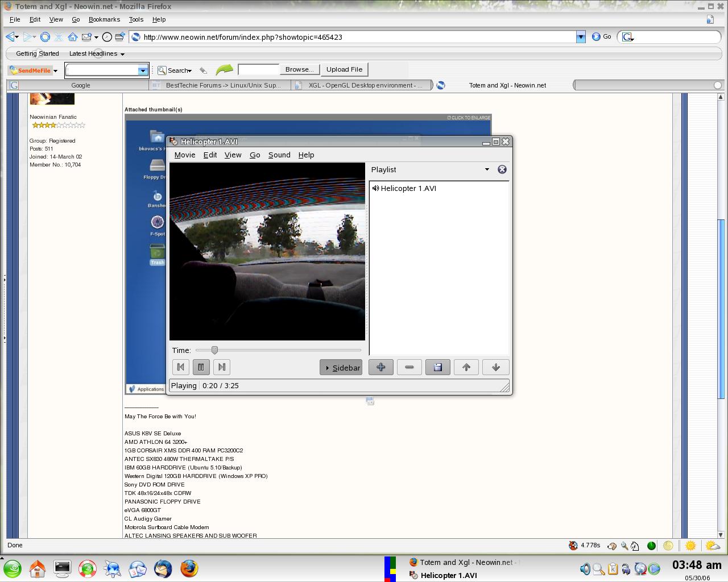This screenshot has height=582, width=728.
Task: Click the volume speaker icon in system tray
Action: 585,568
